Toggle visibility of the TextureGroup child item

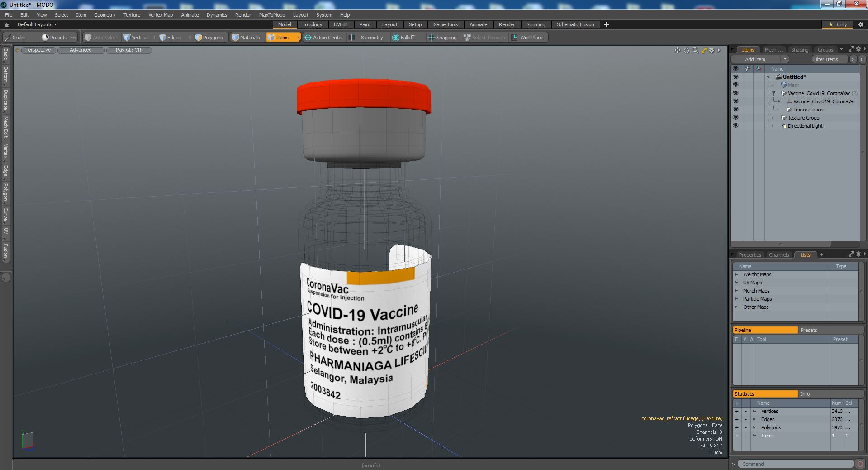click(x=735, y=110)
